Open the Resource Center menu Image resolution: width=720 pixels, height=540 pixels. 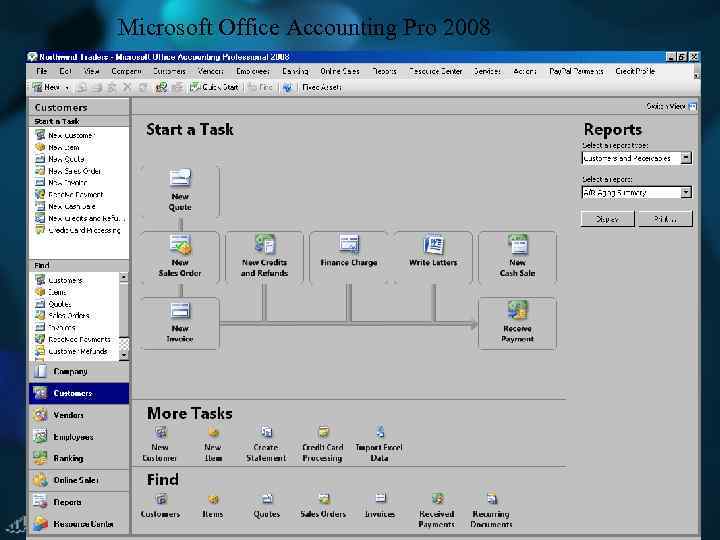pos(436,71)
